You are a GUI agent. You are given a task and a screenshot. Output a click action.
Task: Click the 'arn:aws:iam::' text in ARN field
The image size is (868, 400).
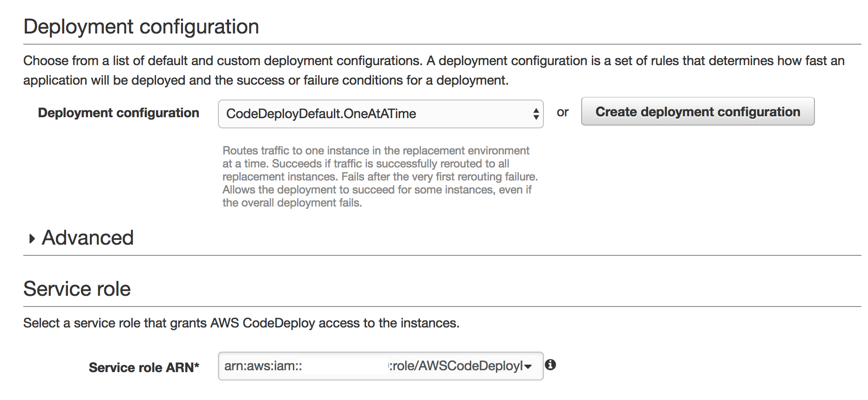pos(263,366)
